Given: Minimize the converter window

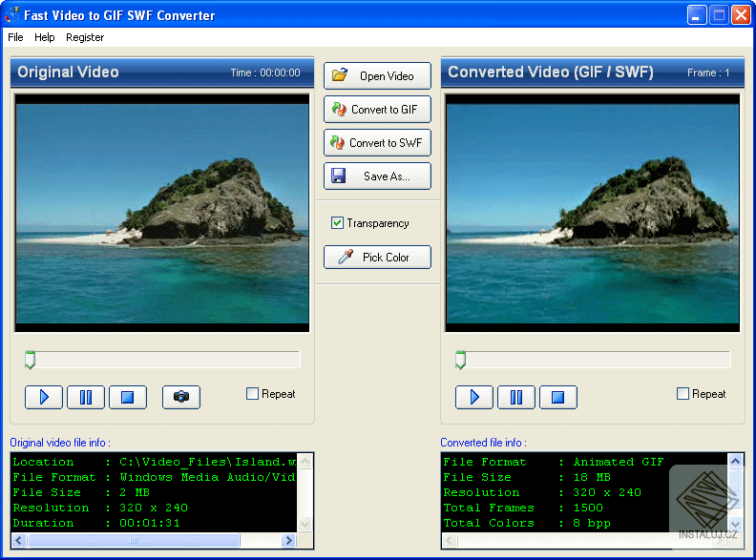Looking at the screenshot, I should pyautogui.click(x=697, y=15).
